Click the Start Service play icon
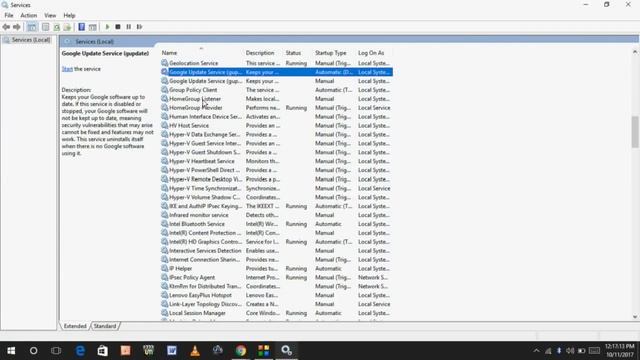640x360 pixels. [x=107, y=27]
